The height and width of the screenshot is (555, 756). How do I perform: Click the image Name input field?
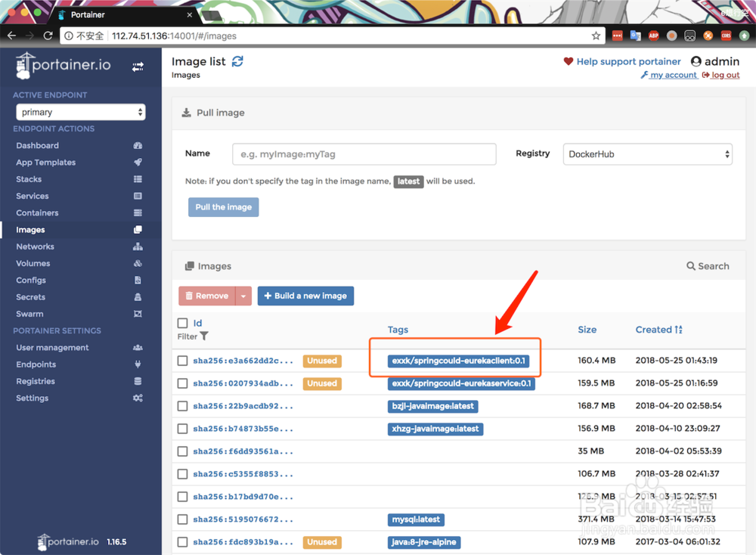point(364,154)
